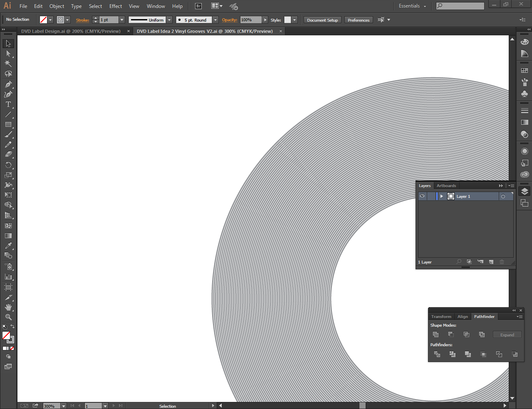Screen dimensions: 532x409
Task: Select the Magic Wand tool
Action: (8, 64)
